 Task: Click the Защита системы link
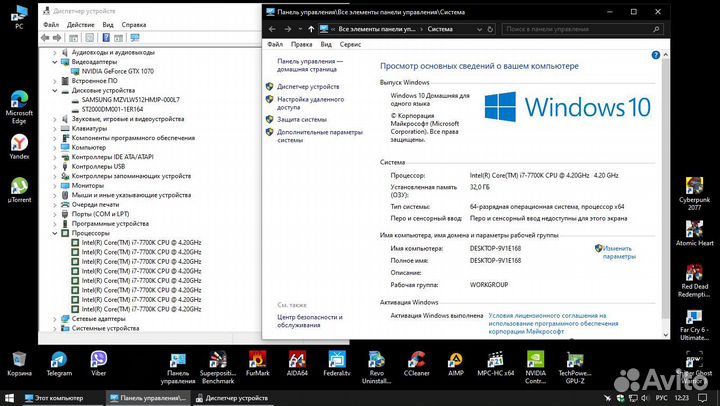tap(302, 119)
